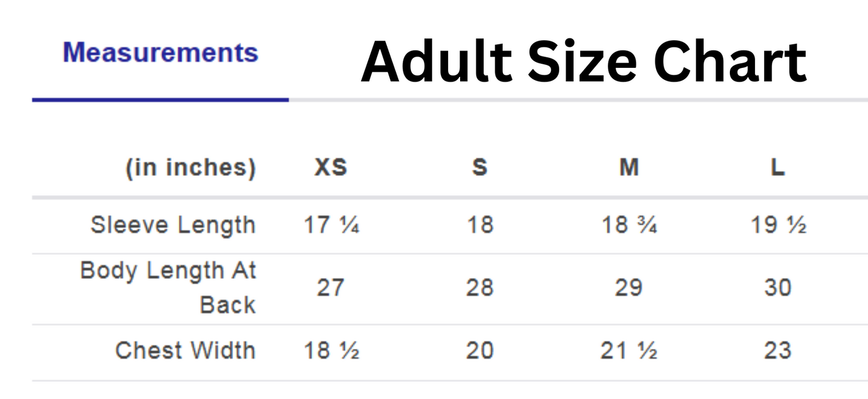Click the Adult Size Chart heading
The height and width of the screenshot is (399, 868).
click(583, 61)
